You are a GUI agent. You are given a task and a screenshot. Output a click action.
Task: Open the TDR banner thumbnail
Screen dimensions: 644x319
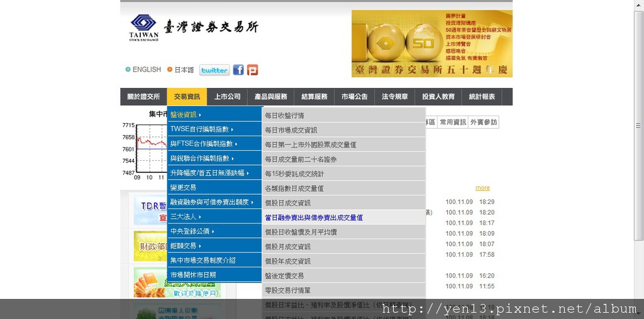150,210
